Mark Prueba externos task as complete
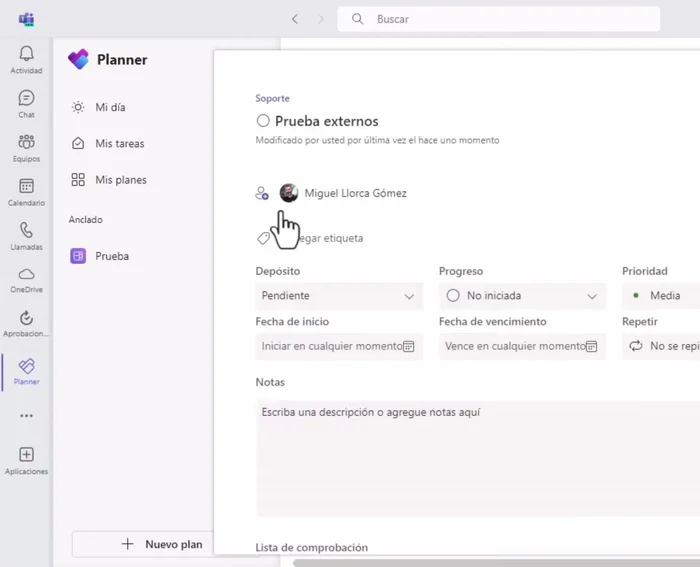Screen dimensions: 700x567 click(263, 121)
